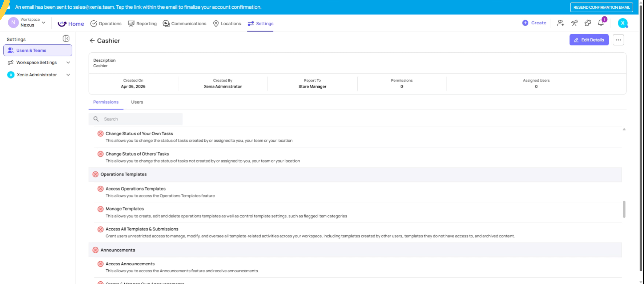Click the plus Create icon
The width and height of the screenshot is (644, 284).
click(x=525, y=23)
